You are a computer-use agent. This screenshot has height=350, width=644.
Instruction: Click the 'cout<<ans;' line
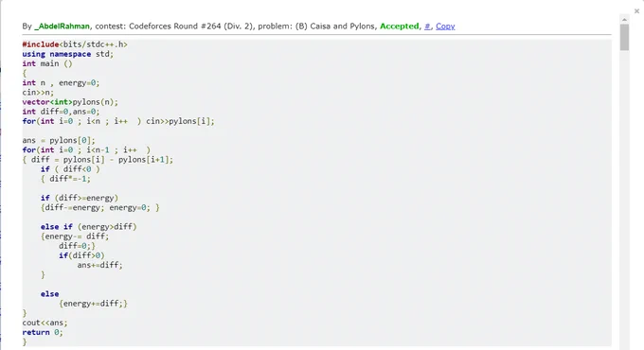click(45, 323)
